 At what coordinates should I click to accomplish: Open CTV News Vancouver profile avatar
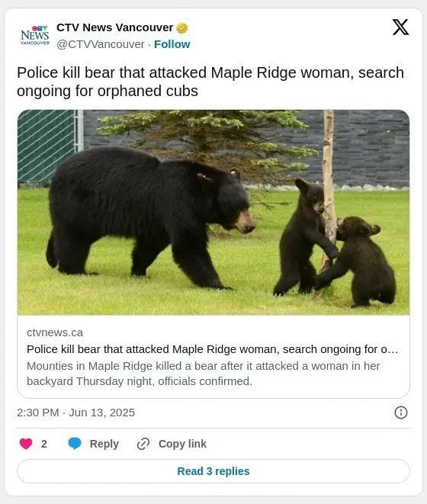click(35, 35)
